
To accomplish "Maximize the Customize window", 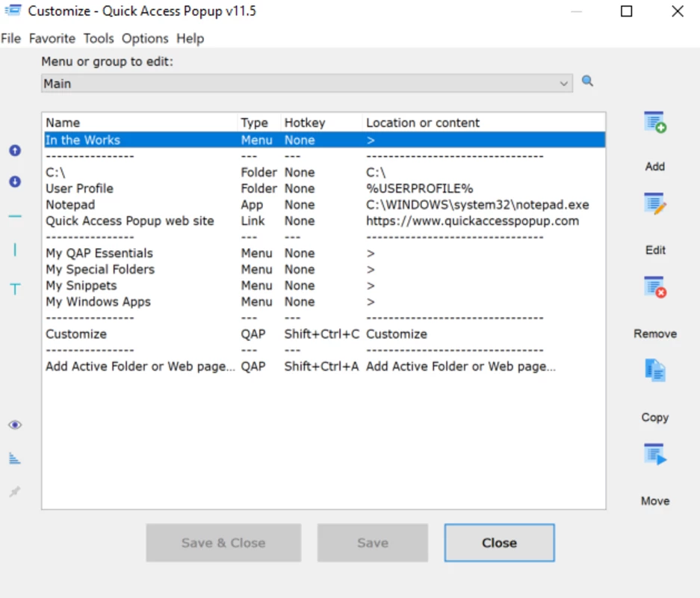I will coord(626,11).
